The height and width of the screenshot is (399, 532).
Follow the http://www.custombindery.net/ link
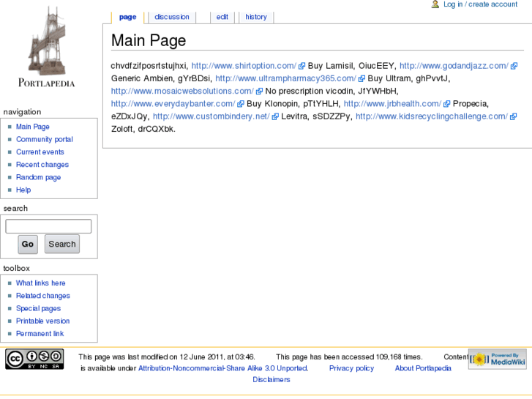pyautogui.click(x=211, y=116)
